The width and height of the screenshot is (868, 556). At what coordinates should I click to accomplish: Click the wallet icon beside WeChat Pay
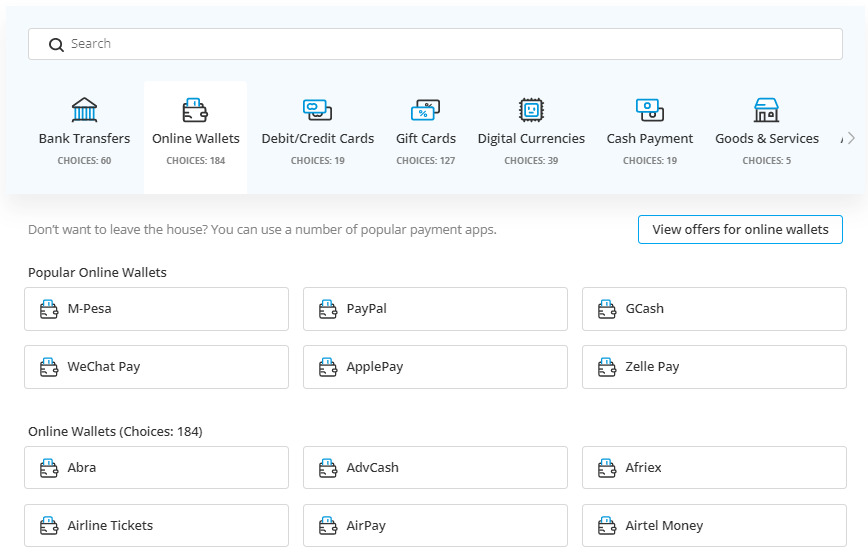point(49,367)
